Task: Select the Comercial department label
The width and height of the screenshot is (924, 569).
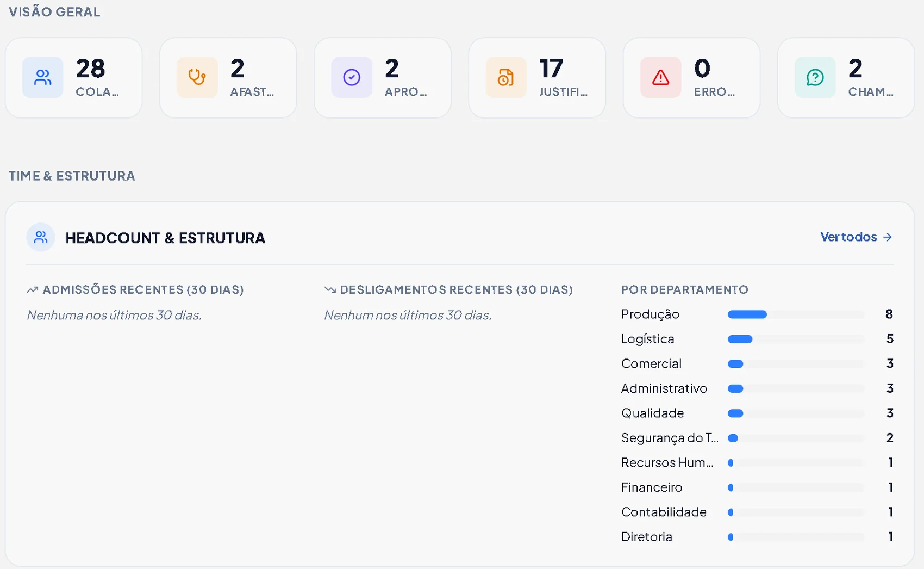Action: pyautogui.click(x=651, y=364)
